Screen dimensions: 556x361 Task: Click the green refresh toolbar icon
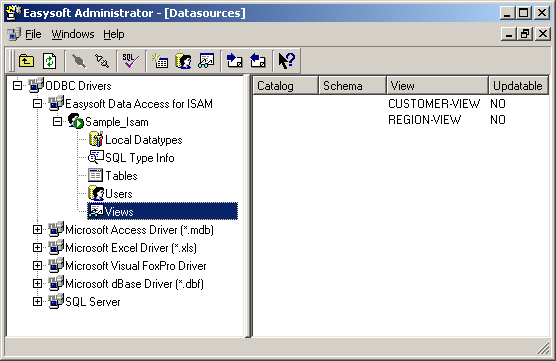click(x=49, y=61)
